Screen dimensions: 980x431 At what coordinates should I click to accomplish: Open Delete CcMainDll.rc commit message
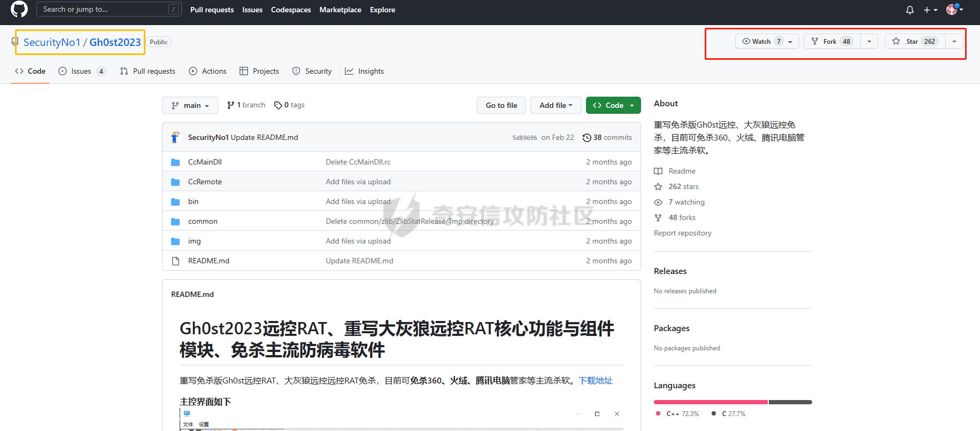pos(358,162)
